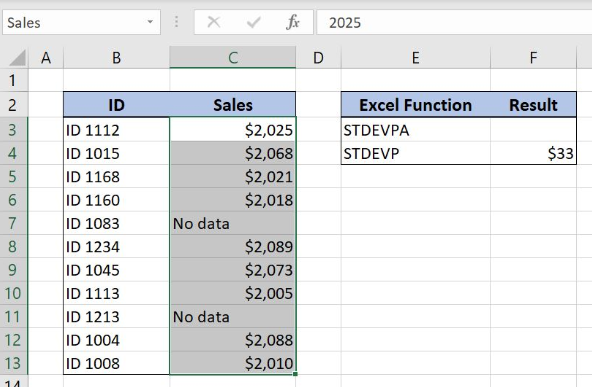This screenshot has width=592, height=387.
Task: Select the $2,073 sales cell
Action: [233, 270]
